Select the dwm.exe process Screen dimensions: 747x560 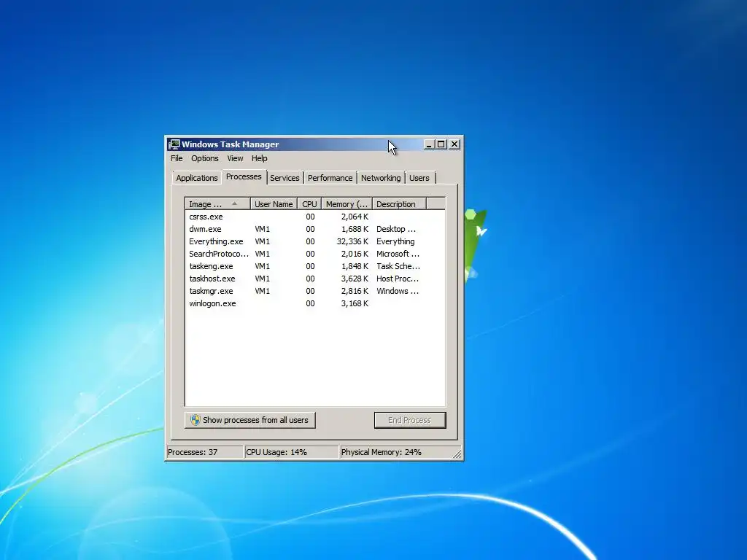315,229
